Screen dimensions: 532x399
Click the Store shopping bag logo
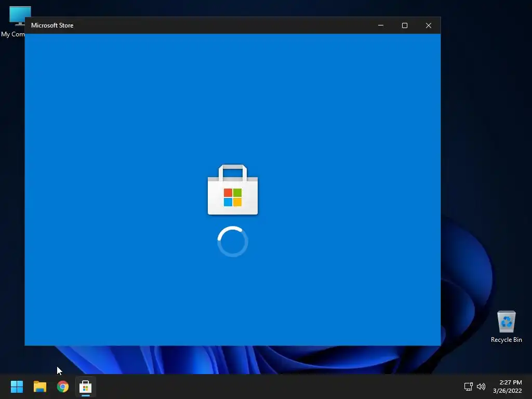(x=233, y=190)
